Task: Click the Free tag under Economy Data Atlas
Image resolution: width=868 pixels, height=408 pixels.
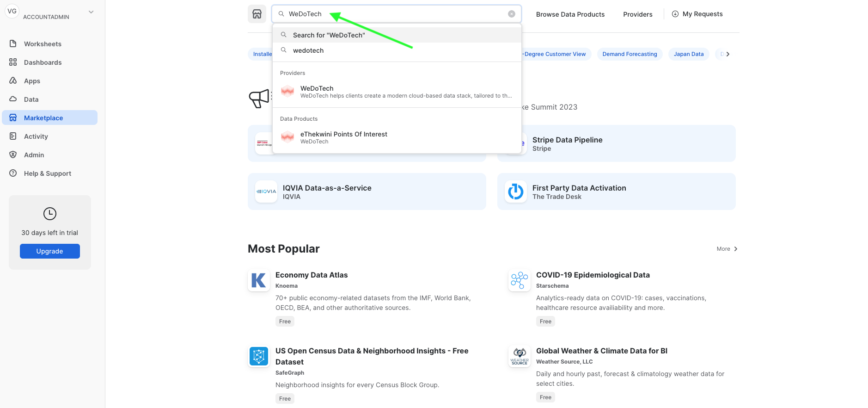Action: click(x=285, y=321)
